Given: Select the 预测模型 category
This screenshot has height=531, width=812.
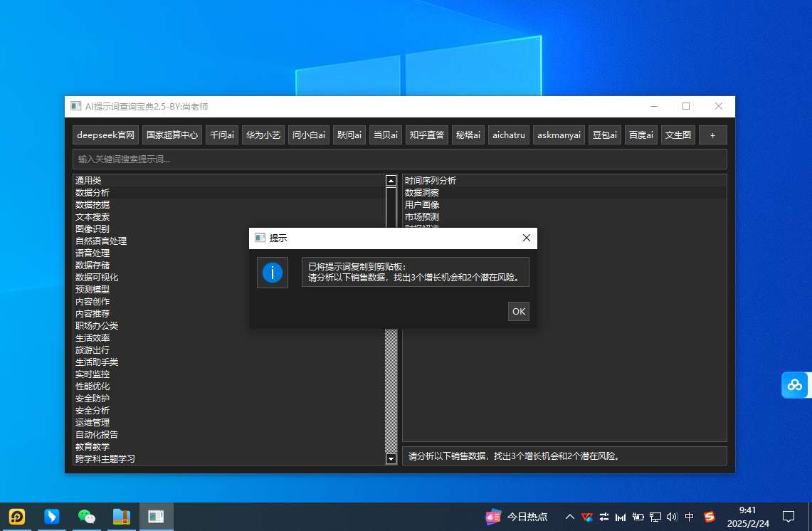Looking at the screenshot, I should [x=162, y=289].
